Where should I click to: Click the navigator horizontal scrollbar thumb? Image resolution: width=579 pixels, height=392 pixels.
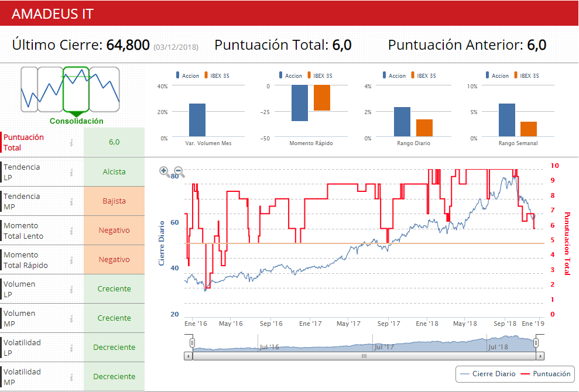coord(364,356)
